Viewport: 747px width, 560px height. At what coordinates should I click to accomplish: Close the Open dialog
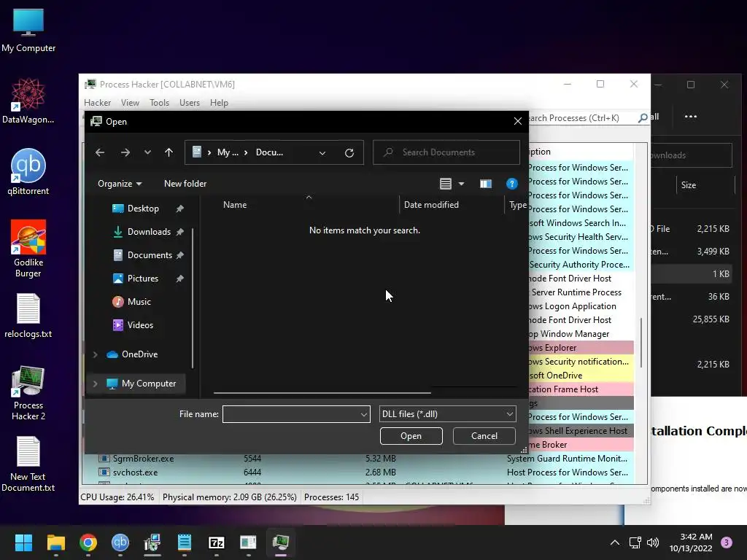(x=518, y=122)
